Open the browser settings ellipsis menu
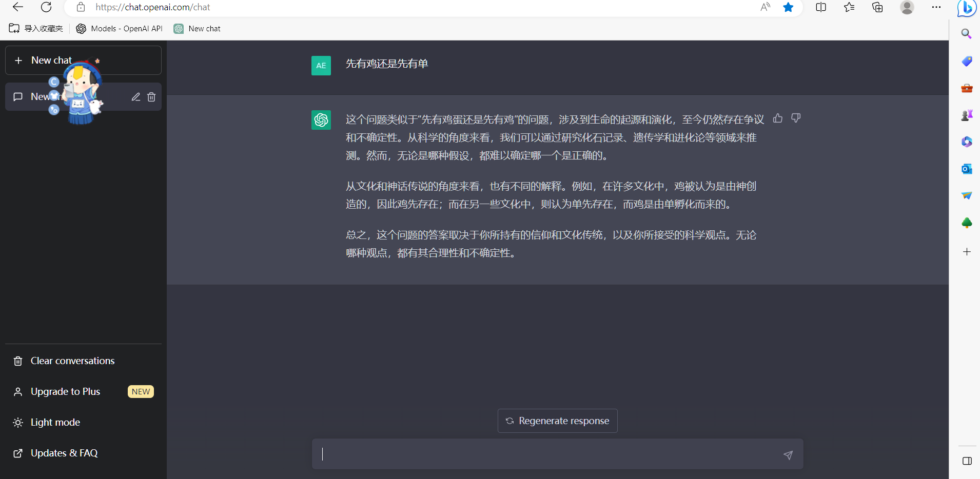 coord(936,7)
